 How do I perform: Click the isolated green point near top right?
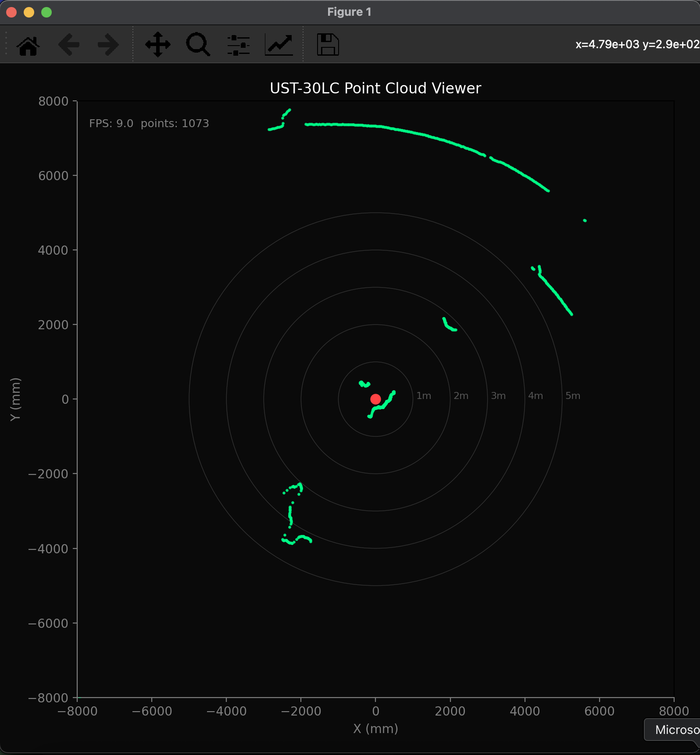pos(585,221)
